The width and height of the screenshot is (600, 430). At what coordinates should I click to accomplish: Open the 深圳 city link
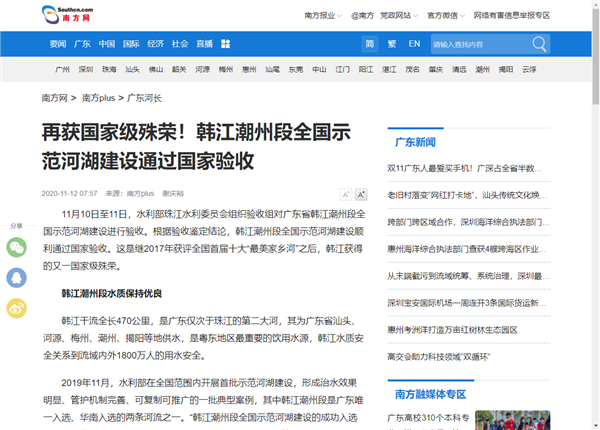click(x=86, y=70)
